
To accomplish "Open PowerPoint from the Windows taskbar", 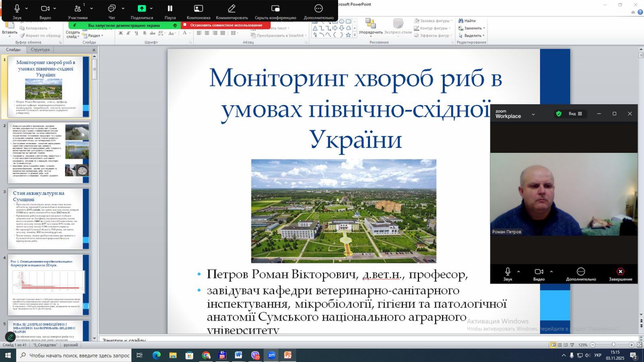I will (x=288, y=355).
